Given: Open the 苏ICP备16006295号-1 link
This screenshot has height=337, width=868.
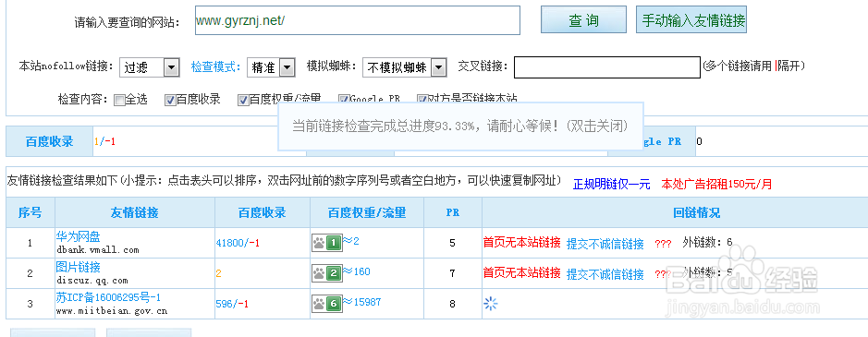Looking at the screenshot, I should pos(108,297).
